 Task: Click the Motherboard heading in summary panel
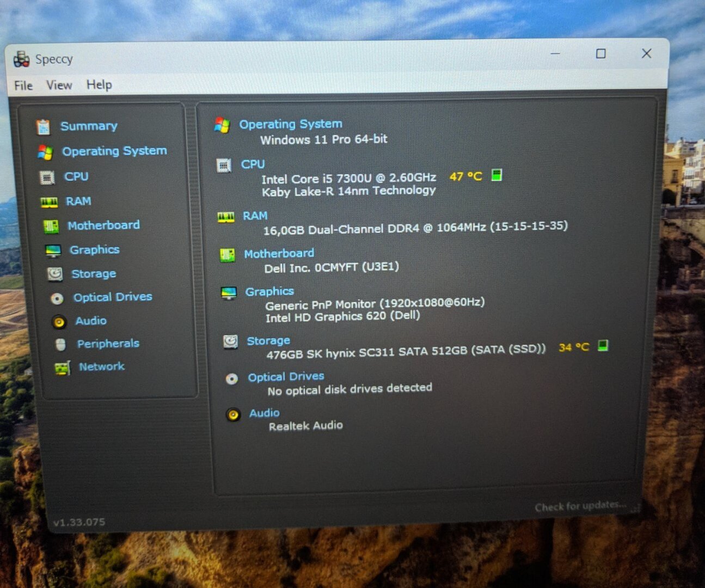tap(279, 253)
